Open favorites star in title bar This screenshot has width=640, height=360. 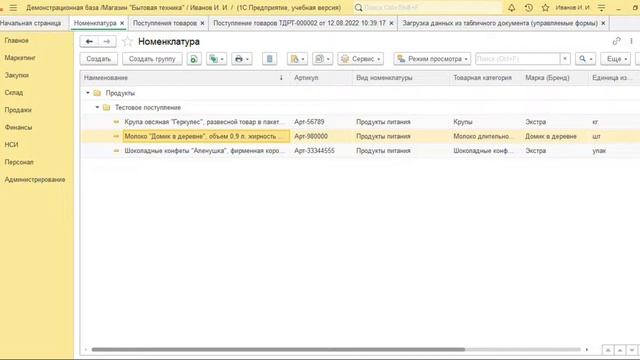545,8
